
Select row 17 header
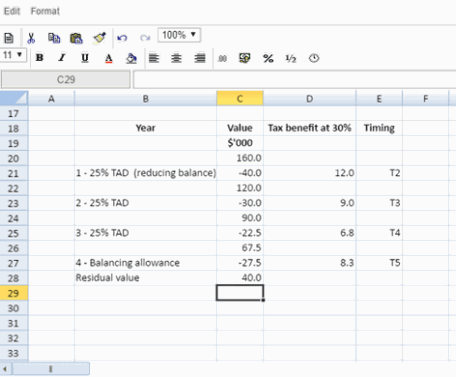point(14,114)
